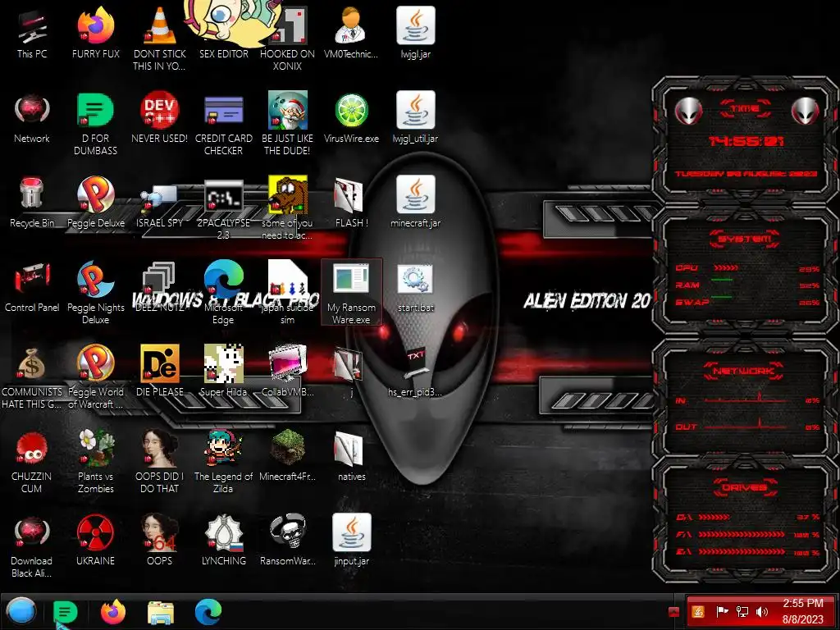Open Microsoft Edge taskbar button
840x630 pixels.
point(208,612)
